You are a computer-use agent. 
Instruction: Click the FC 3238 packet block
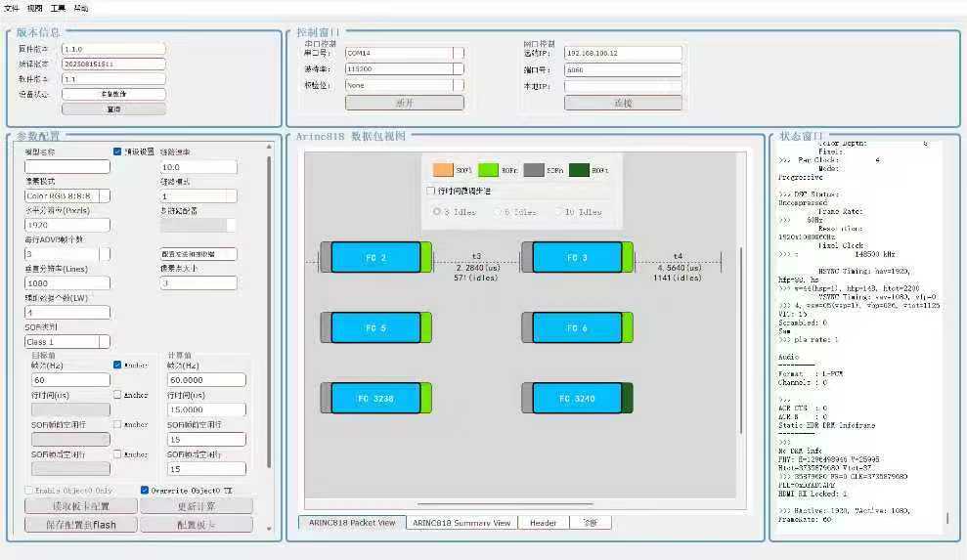(x=375, y=399)
